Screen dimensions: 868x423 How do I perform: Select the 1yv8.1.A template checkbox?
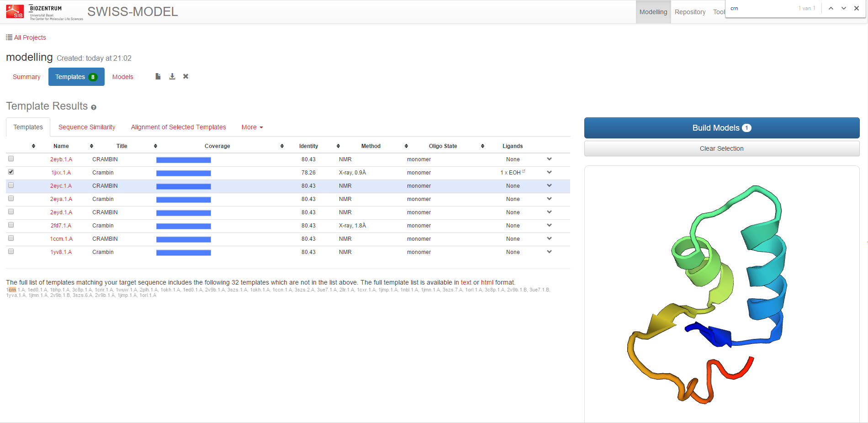[11, 251]
